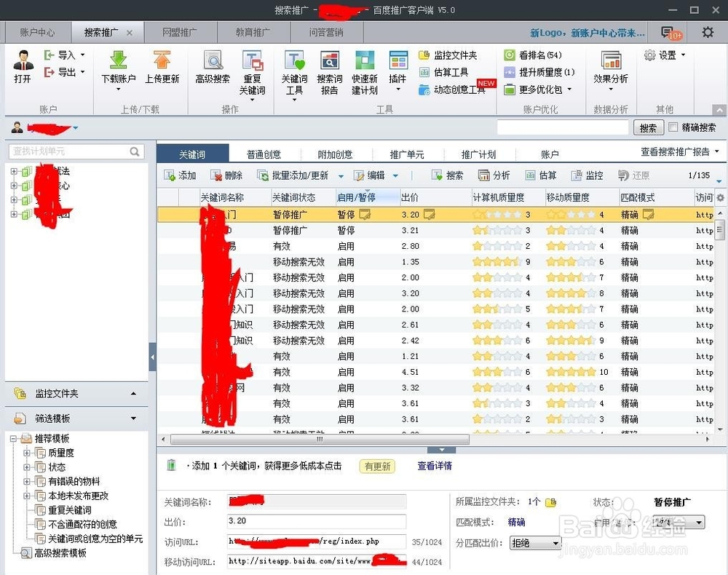
Task: Switch to 网盟推广 tab
Action: pos(180,33)
